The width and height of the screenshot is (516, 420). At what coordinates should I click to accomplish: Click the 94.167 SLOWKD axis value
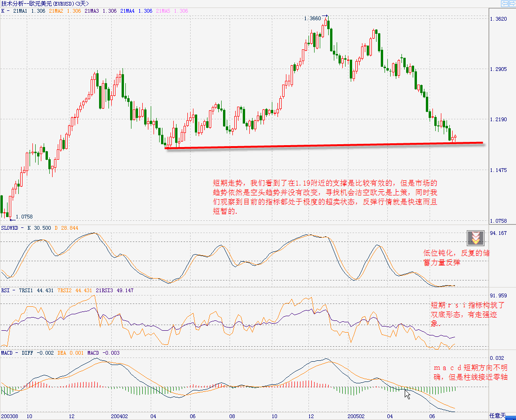[x=498, y=233]
